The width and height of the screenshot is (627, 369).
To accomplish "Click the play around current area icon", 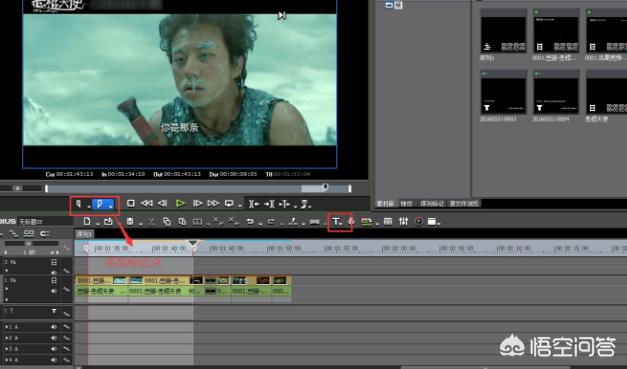I will coord(284,204).
